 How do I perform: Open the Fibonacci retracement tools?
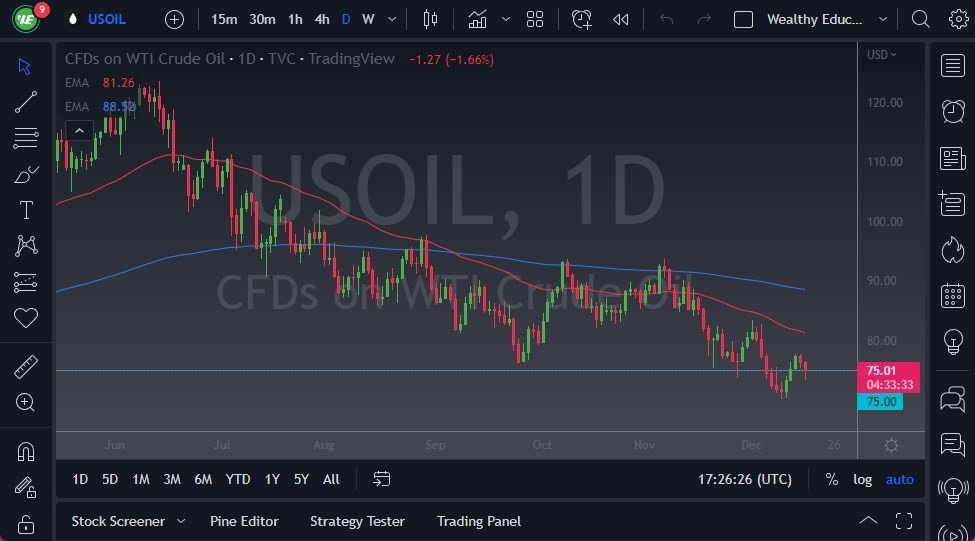(25, 137)
